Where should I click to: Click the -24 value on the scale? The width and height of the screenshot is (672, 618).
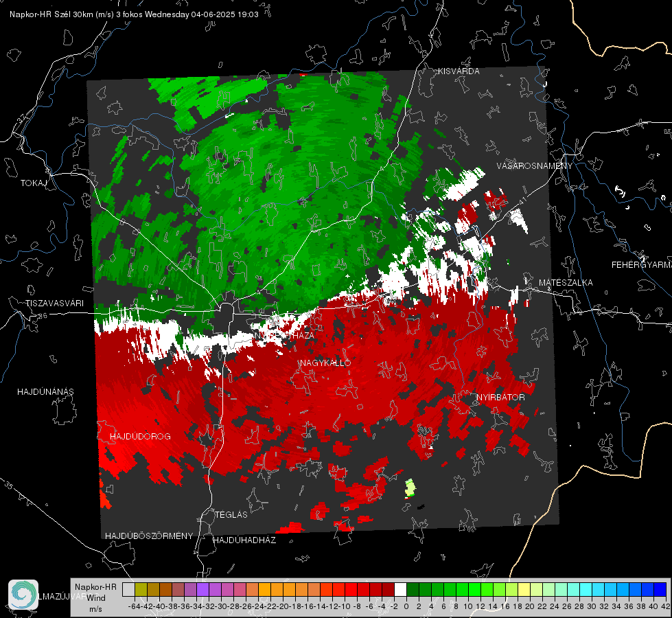(x=258, y=606)
